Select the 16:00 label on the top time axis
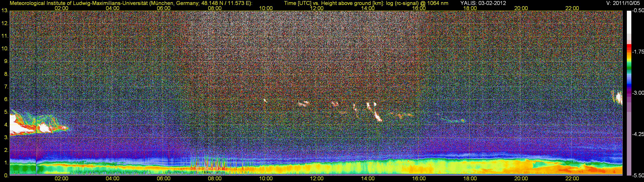The width and height of the screenshot is (644, 182). 419,8
